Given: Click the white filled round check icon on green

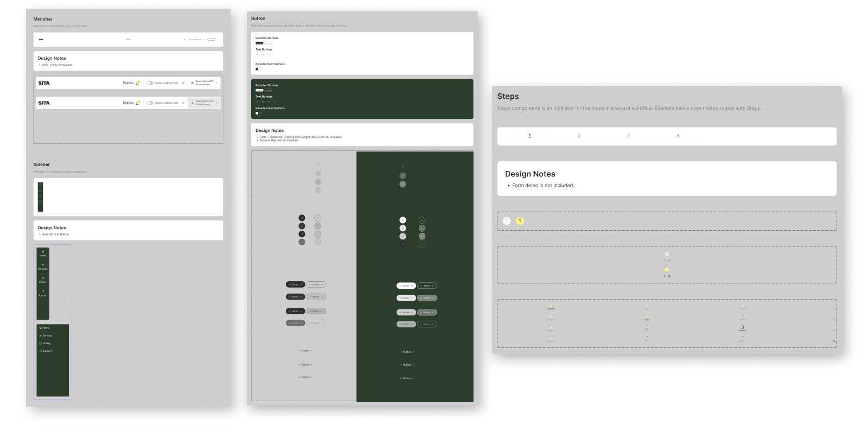Looking at the screenshot, I should [x=403, y=220].
